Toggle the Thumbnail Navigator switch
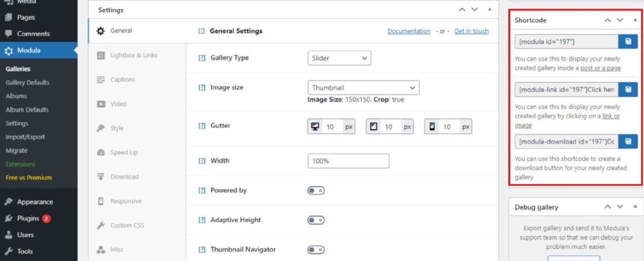 coord(316,250)
